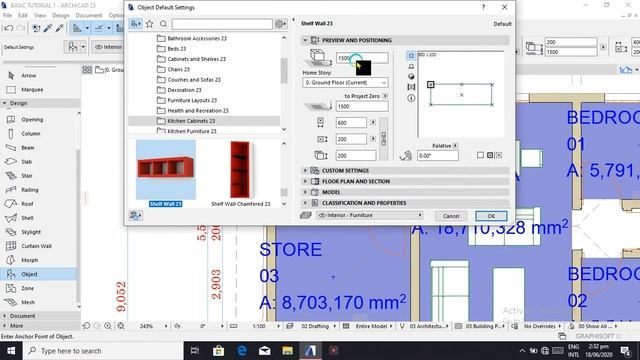This screenshot has width=640, height=360.
Task: Toggle dimension chain lock in dialog
Action: tap(383, 139)
